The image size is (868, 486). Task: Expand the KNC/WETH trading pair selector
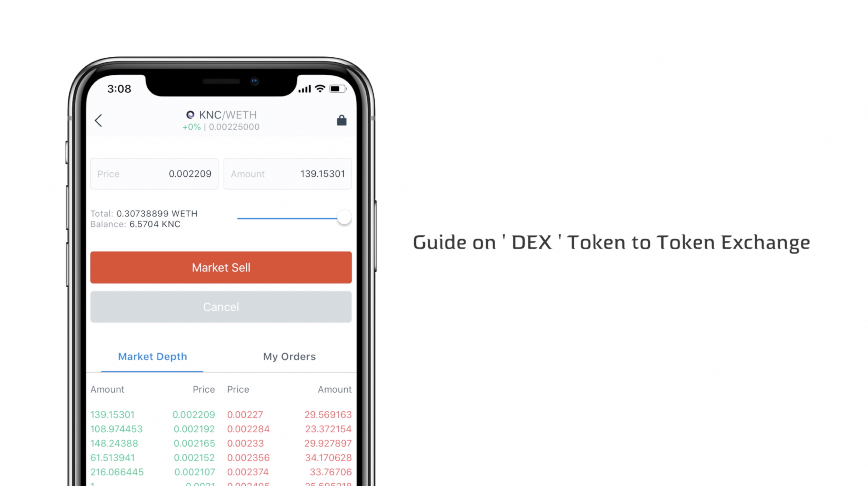pyautogui.click(x=221, y=119)
